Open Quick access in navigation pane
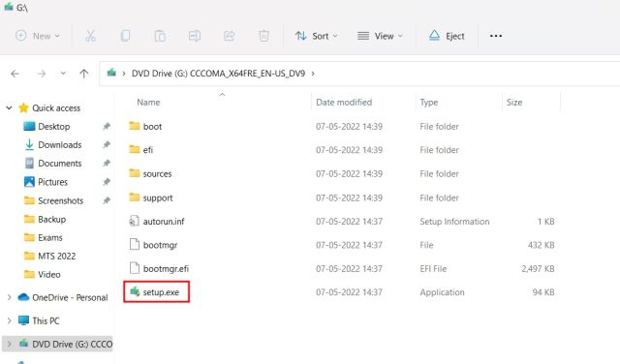 56,107
